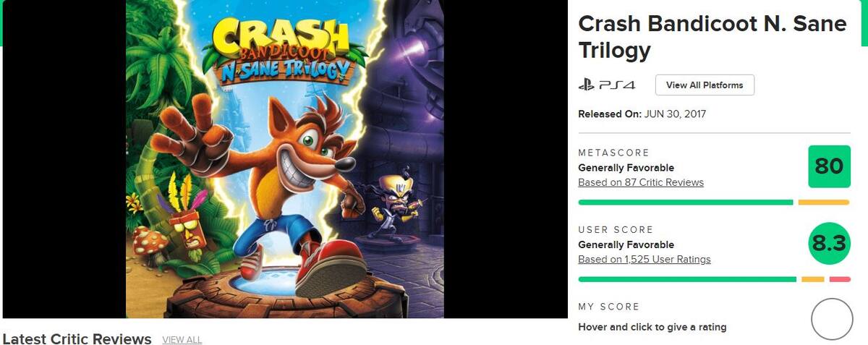Click the green Metascore 80 badge
This screenshot has height=345, width=868.
[829, 166]
